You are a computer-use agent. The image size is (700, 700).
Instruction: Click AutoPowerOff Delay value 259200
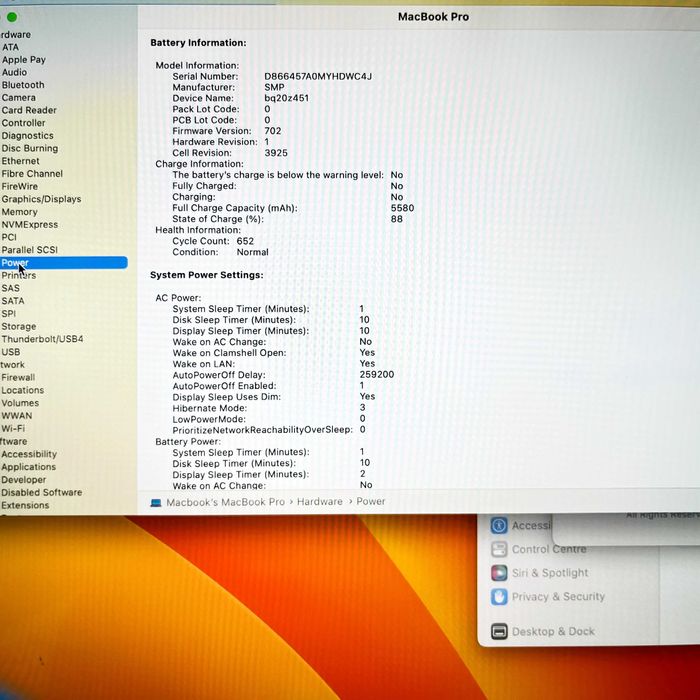coord(377,375)
